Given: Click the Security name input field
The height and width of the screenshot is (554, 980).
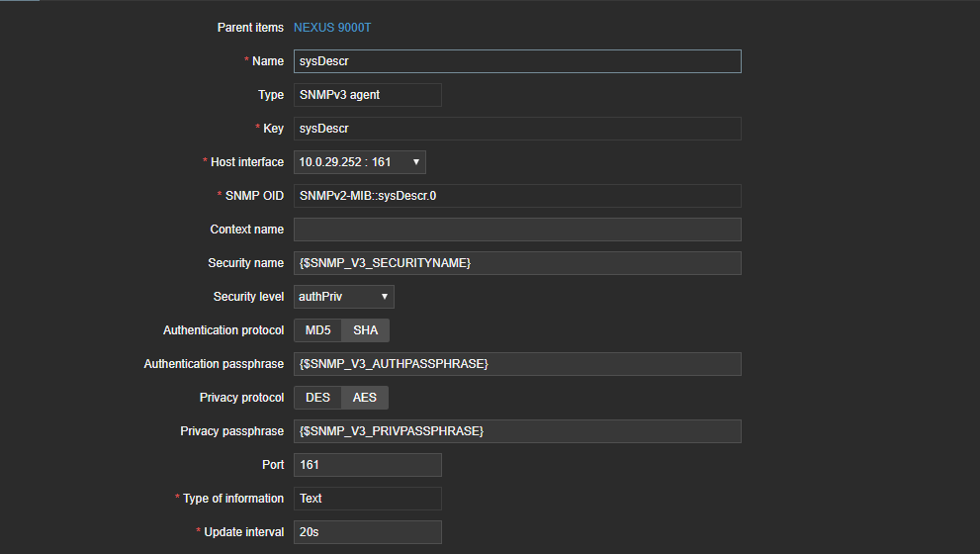Looking at the screenshot, I should (516, 263).
